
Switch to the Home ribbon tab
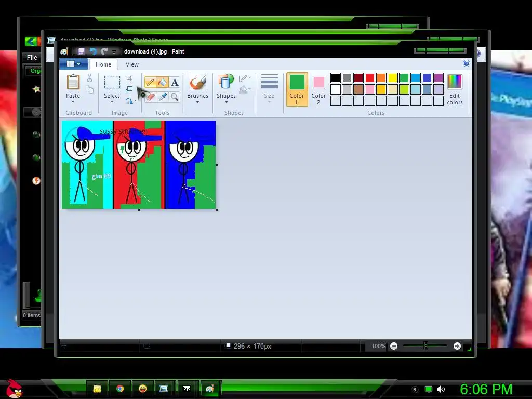pos(103,64)
